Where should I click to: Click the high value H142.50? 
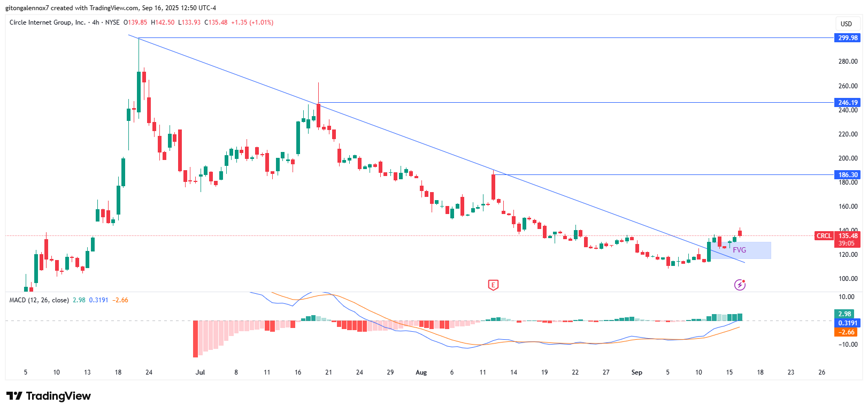pos(163,22)
